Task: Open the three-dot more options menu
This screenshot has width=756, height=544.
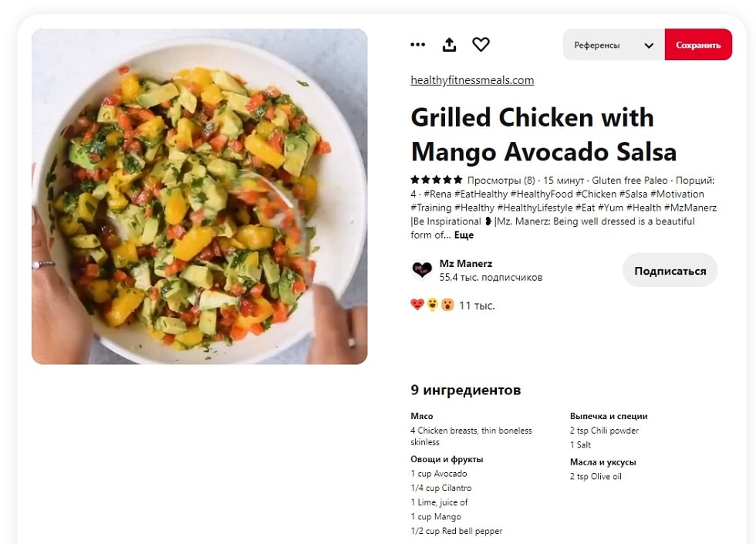Action: (x=417, y=45)
